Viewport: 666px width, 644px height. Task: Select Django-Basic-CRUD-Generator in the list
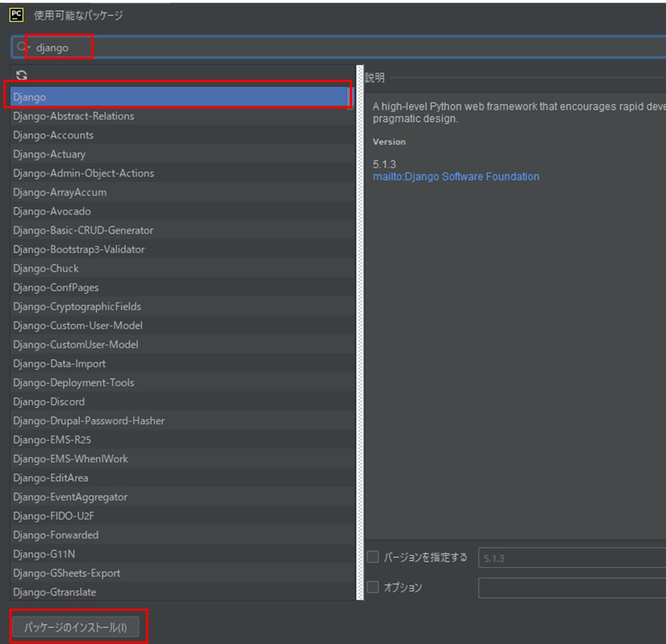182,230
